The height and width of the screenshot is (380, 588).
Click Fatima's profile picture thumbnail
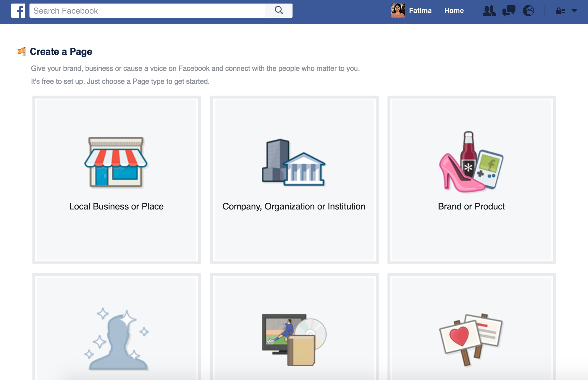tap(398, 11)
